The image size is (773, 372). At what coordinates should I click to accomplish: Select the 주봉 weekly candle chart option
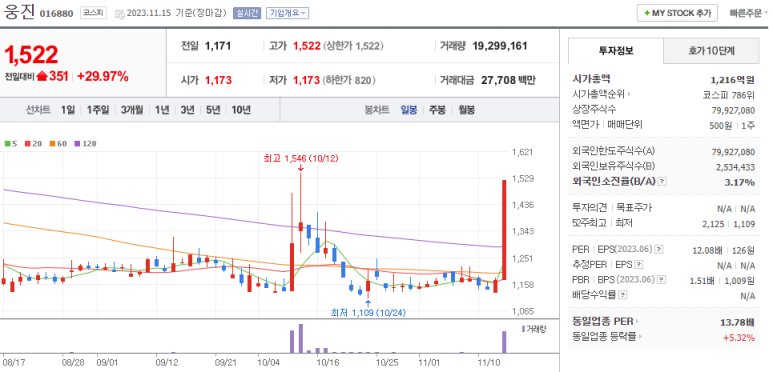click(437, 110)
